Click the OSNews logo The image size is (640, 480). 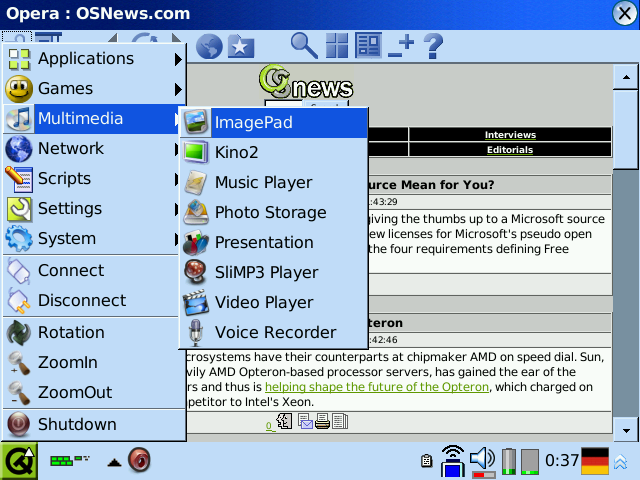tap(305, 82)
